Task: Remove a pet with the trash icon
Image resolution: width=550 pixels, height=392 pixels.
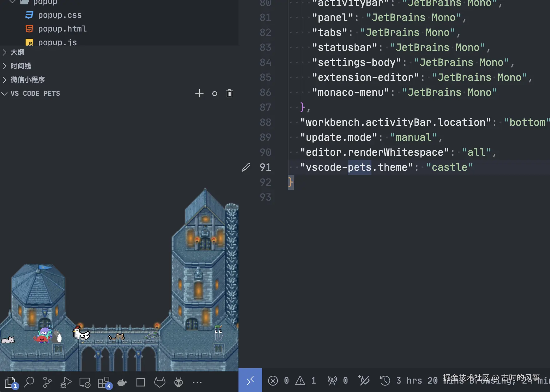Action: 229,93
